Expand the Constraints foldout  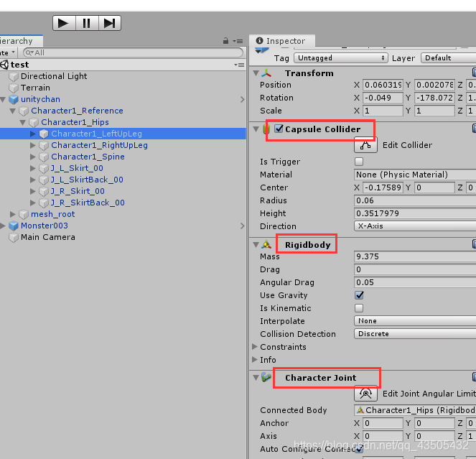tap(255, 347)
